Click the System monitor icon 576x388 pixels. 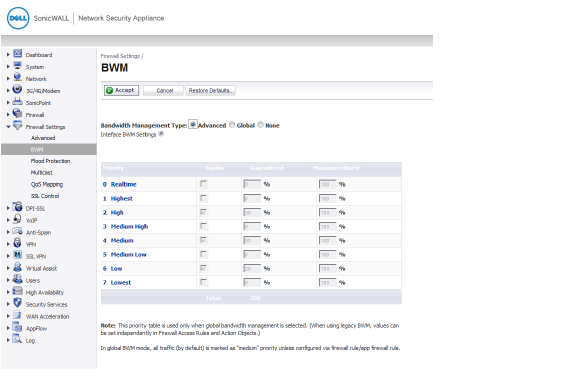click(17, 66)
